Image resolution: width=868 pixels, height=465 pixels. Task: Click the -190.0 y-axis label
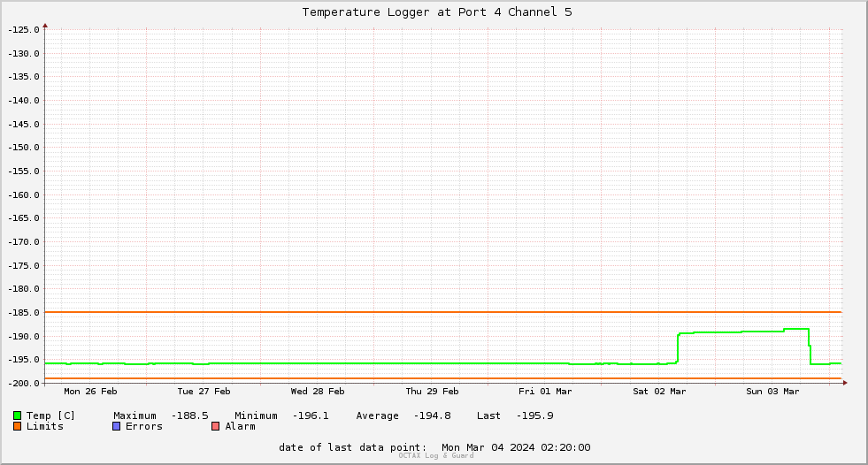(x=23, y=337)
